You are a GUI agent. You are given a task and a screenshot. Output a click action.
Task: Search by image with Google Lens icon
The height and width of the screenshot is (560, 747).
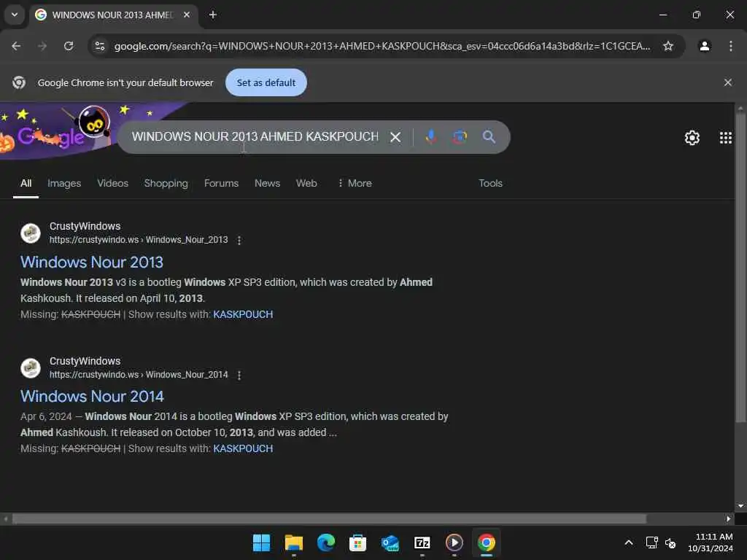pos(460,137)
